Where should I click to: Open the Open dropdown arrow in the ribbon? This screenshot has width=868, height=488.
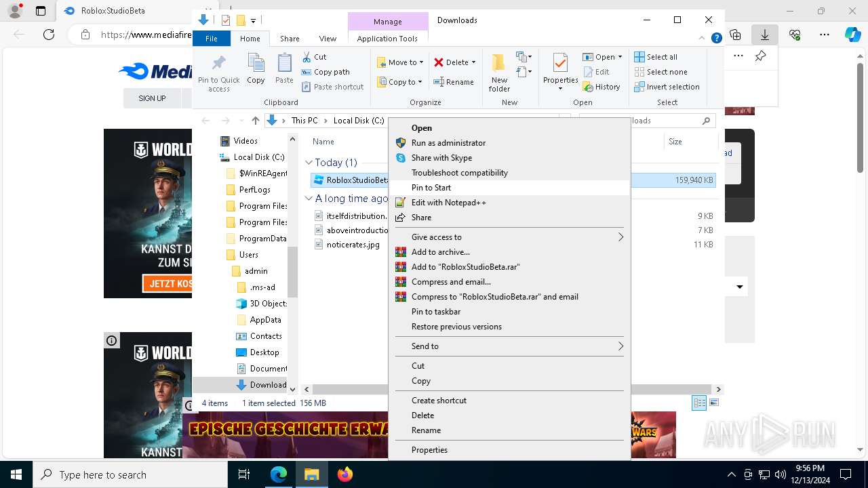click(x=620, y=57)
